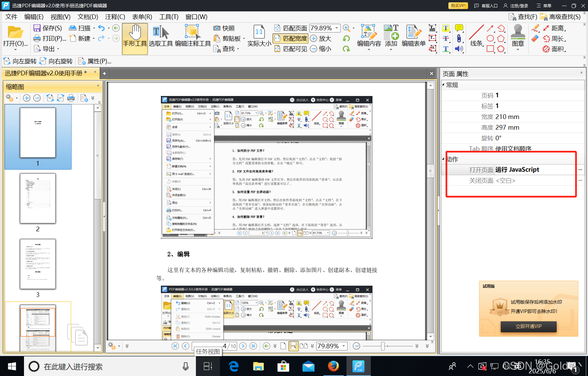Select the red Line (线条) tool
The image size is (588, 376).
(476, 36)
